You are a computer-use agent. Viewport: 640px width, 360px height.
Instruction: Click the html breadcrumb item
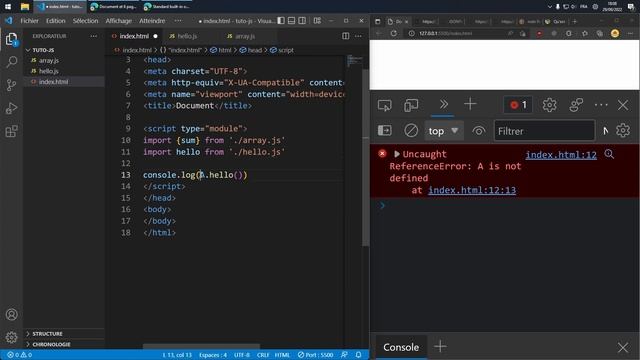click(221, 50)
